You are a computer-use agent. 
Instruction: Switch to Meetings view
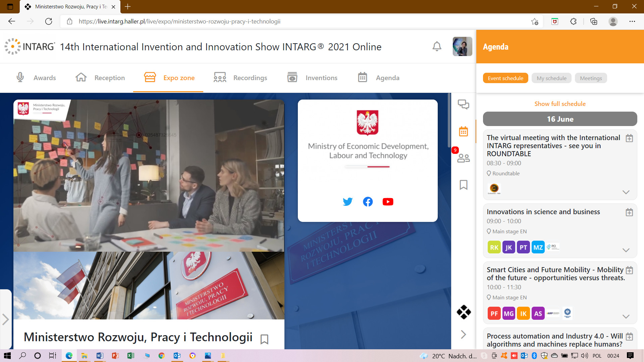tap(591, 78)
